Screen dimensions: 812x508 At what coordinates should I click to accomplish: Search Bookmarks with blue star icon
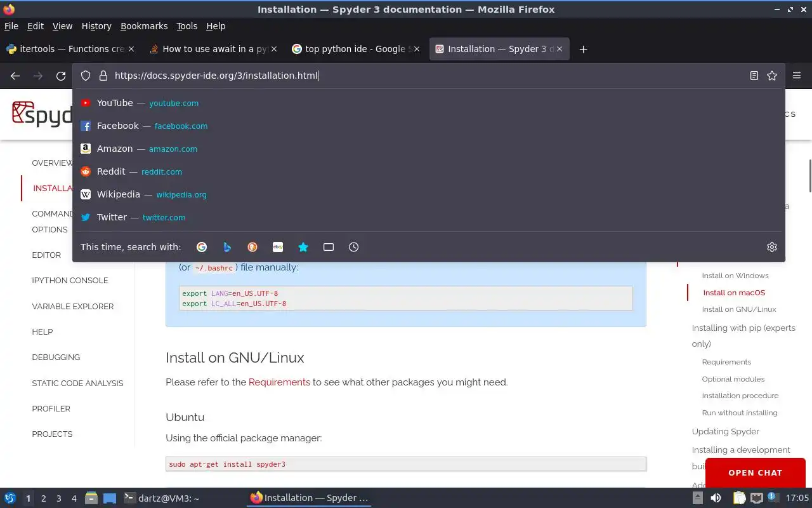tap(303, 247)
